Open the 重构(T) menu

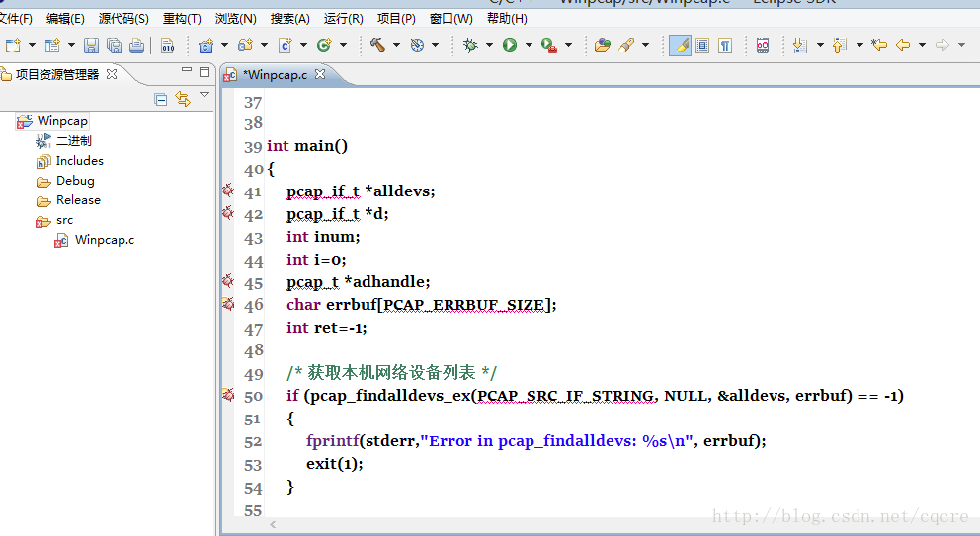click(x=182, y=18)
